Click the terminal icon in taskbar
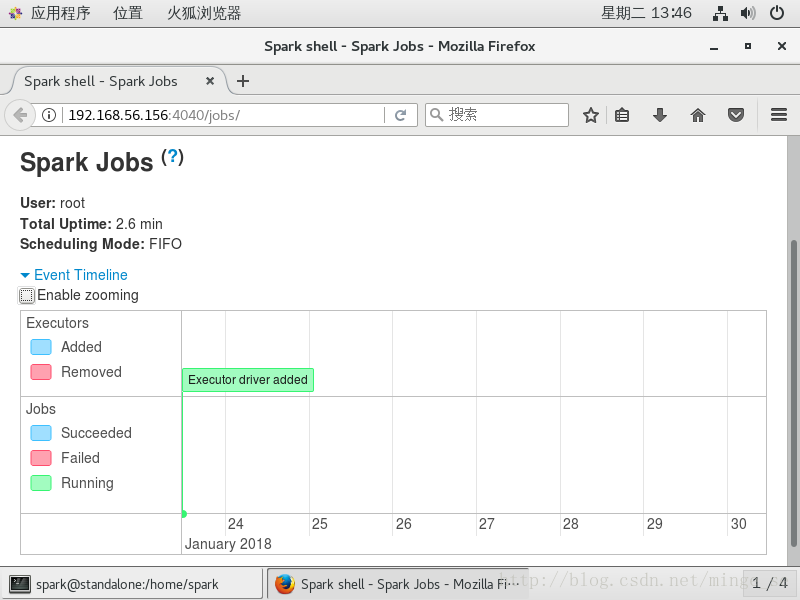Screen dimensions: 800x600 (20, 584)
